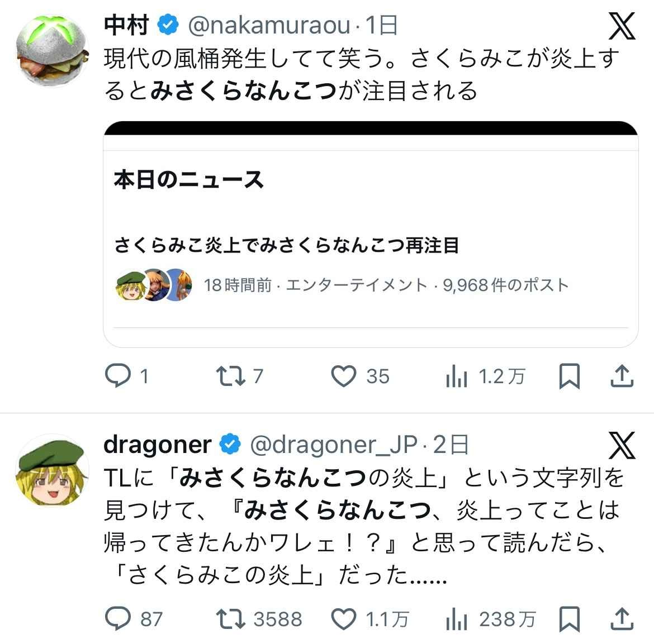Image resolution: width=654 pixels, height=644 pixels.
Task: View analytics of 中村's post
Action: (x=457, y=377)
